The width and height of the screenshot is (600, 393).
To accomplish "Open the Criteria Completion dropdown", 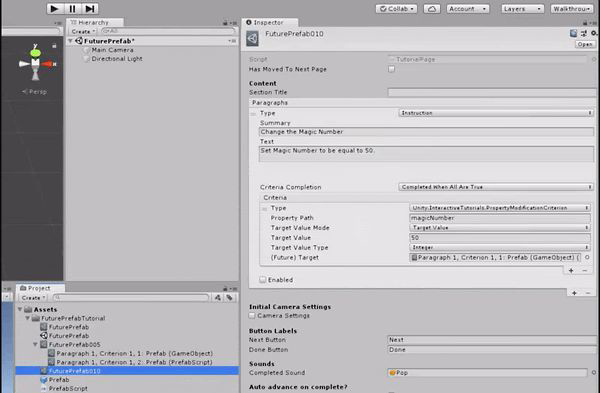I will (496, 187).
